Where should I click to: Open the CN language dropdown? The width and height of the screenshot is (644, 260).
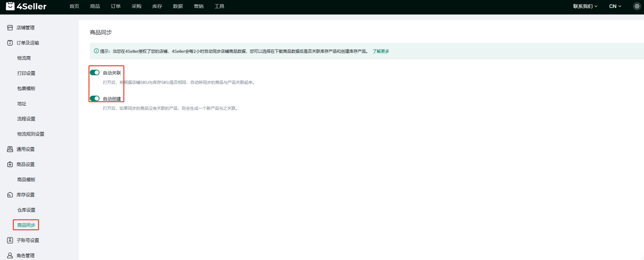[x=615, y=6]
